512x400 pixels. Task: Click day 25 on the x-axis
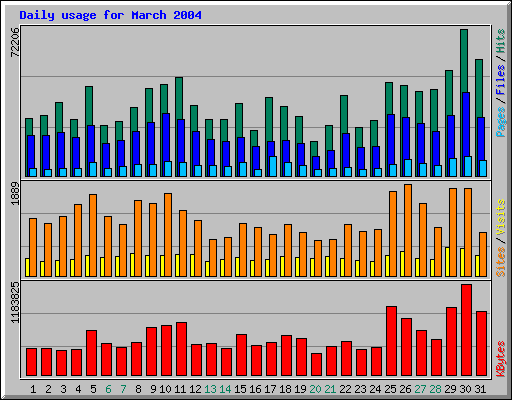pos(390,389)
